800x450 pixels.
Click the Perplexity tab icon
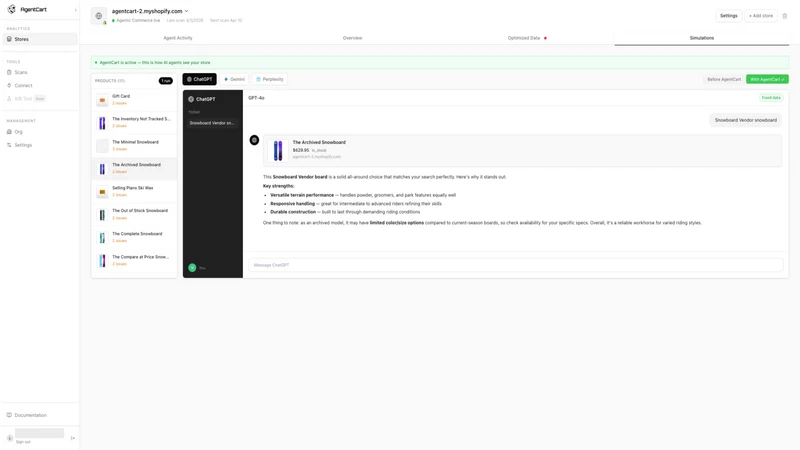pos(258,79)
